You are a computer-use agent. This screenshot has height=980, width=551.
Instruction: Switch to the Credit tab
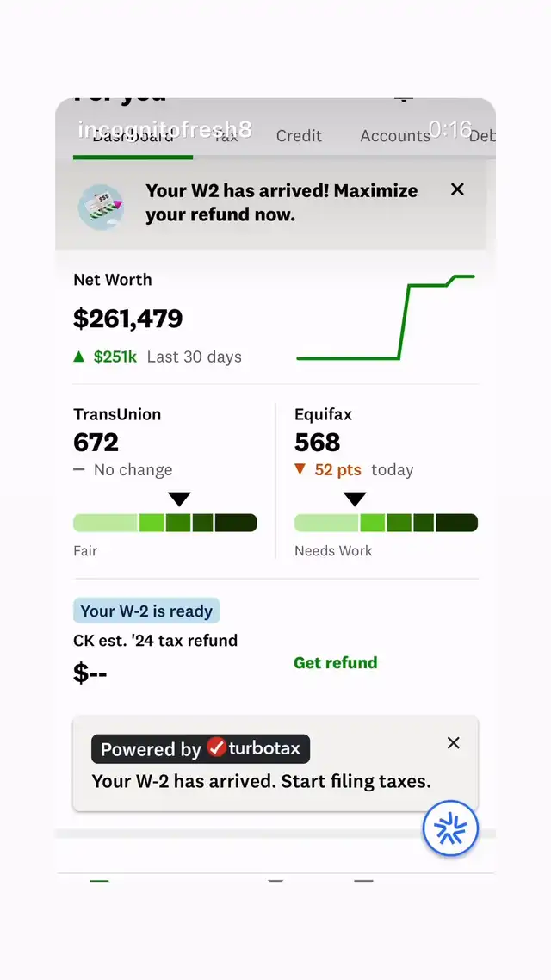tap(299, 136)
